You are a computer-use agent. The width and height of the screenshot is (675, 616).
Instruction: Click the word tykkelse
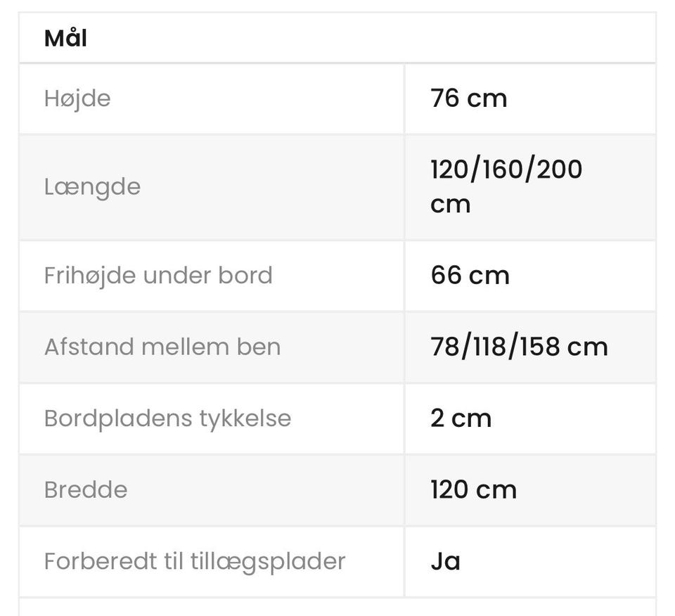(245, 419)
